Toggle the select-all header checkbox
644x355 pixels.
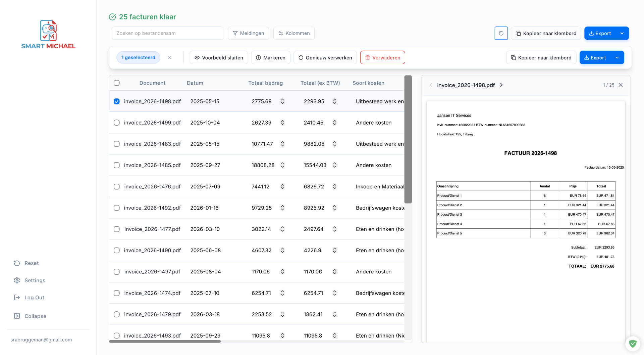[x=117, y=83]
